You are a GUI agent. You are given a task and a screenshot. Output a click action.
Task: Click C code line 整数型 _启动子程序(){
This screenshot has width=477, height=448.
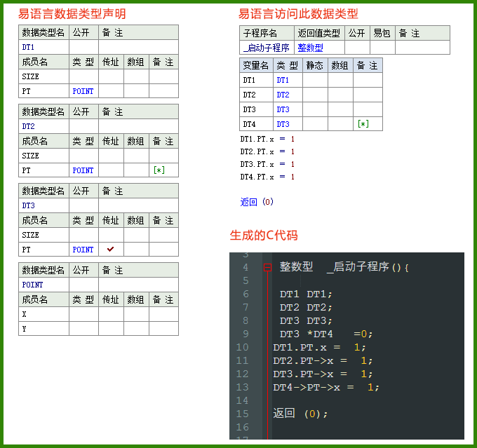point(344,267)
